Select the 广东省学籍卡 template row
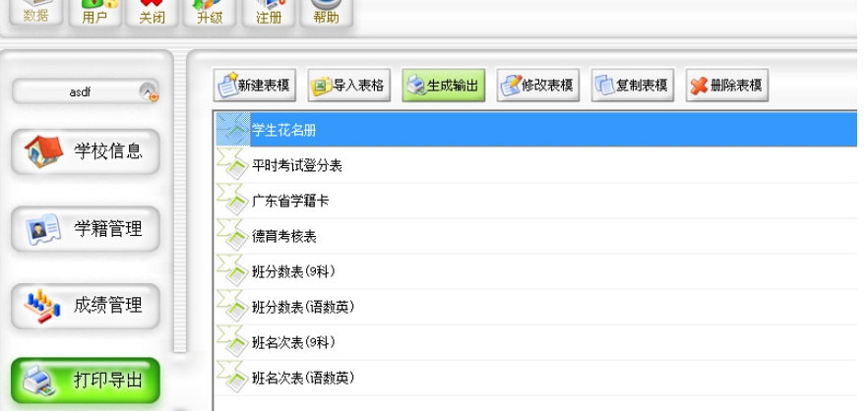 pyautogui.click(x=535, y=201)
